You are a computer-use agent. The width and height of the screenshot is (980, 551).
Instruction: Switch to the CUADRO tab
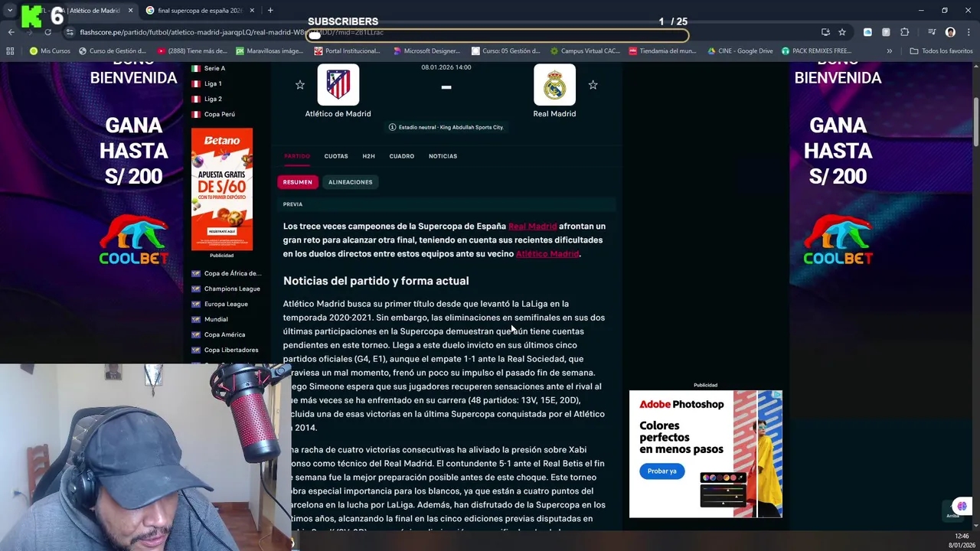point(401,156)
